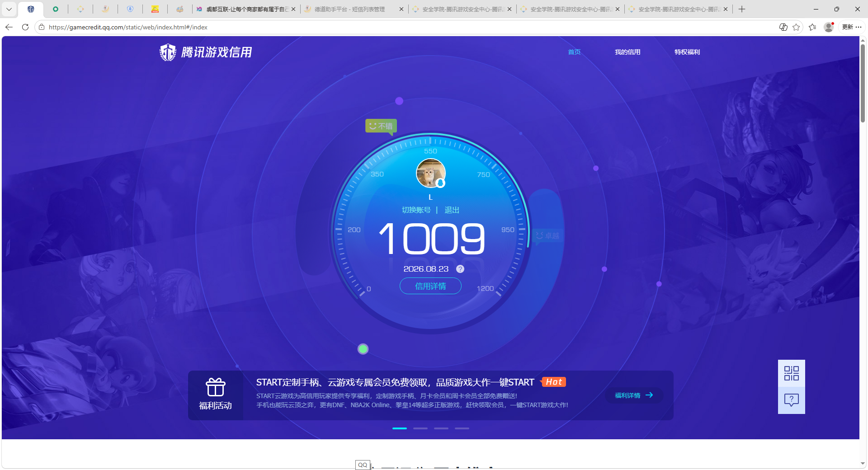Click the date 2026.08.23
Screen dimensions: 868x470
click(426, 269)
